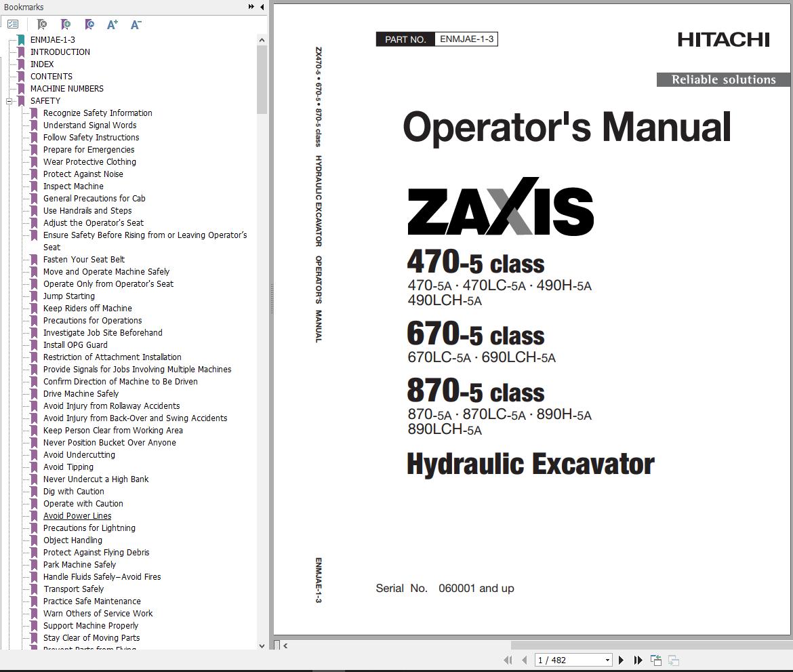Viewport: 793px width, 672px height.
Task: Open Operate with Caution bookmark
Action: 83,504
